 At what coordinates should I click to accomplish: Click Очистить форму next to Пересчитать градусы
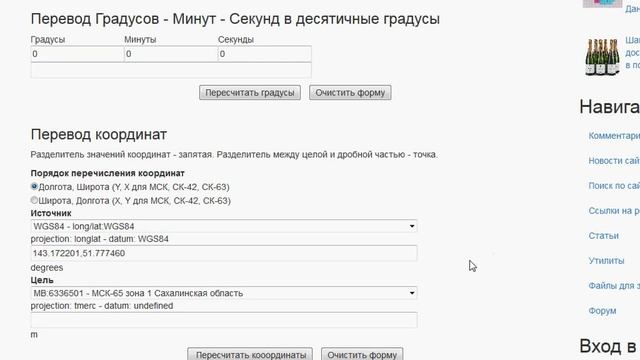click(x=350, y=93)
